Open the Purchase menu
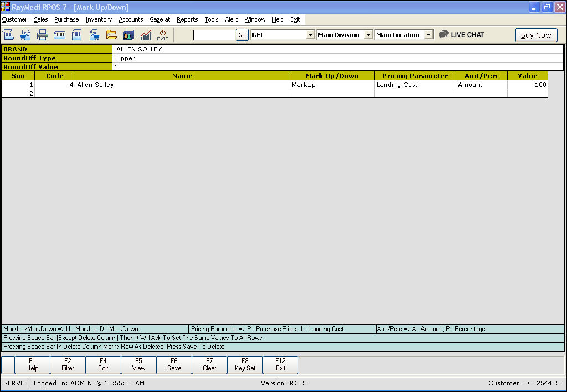The image size is (567, 392). pos(66,19)
